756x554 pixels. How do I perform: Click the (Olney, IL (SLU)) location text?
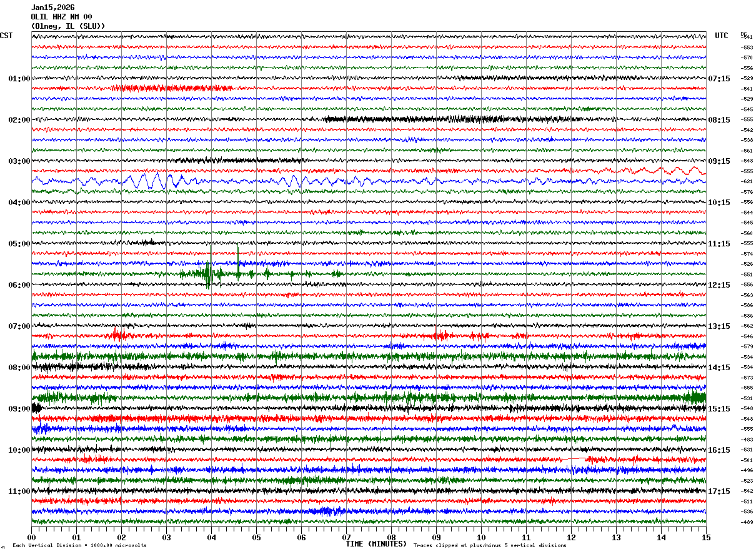pos(68,26)
